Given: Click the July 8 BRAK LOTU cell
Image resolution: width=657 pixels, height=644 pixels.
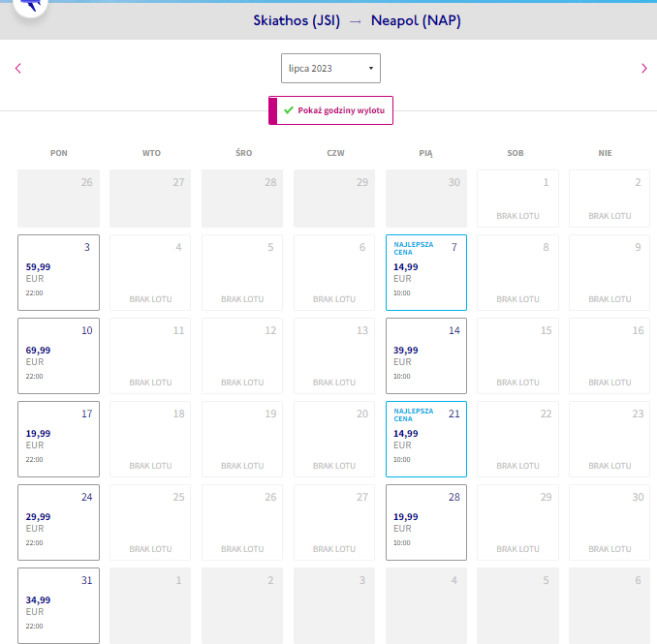Looking at the screenshot, I should 517,272.
